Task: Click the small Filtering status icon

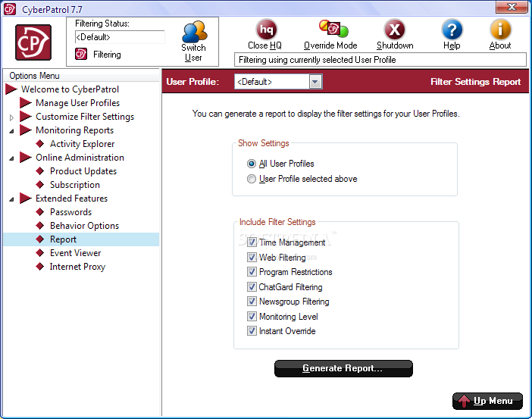Action: click(x=81, y=54)
